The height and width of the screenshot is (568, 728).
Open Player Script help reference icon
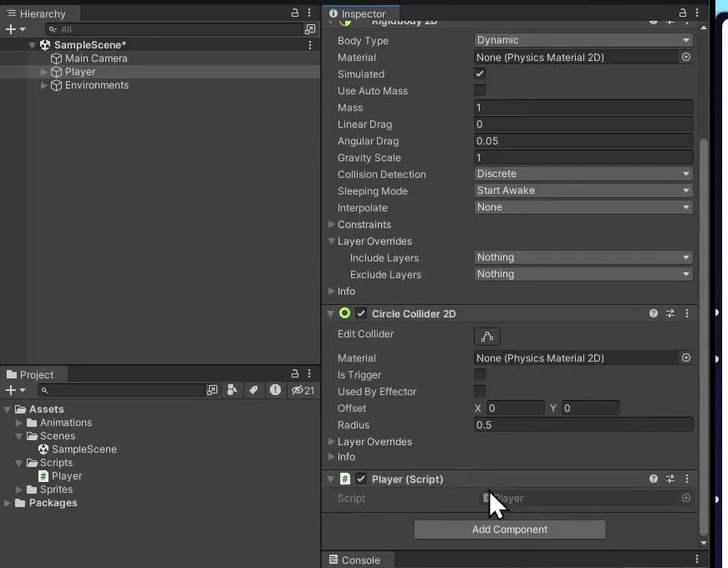pos(654,479)
